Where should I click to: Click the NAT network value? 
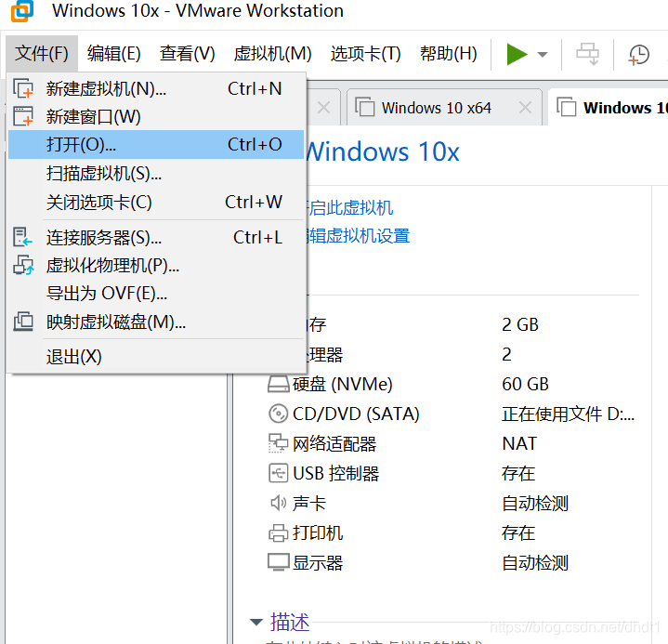click(519, 443)
